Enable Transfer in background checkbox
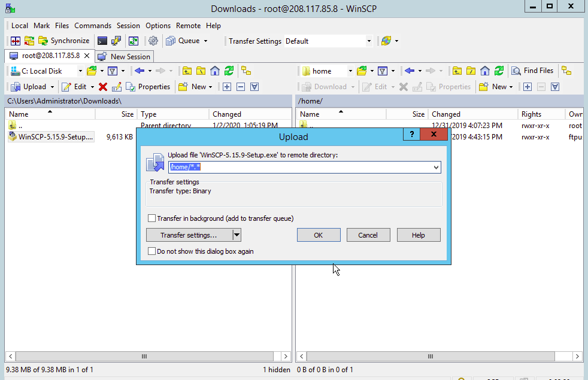588x380 pixels. (151, 218)
